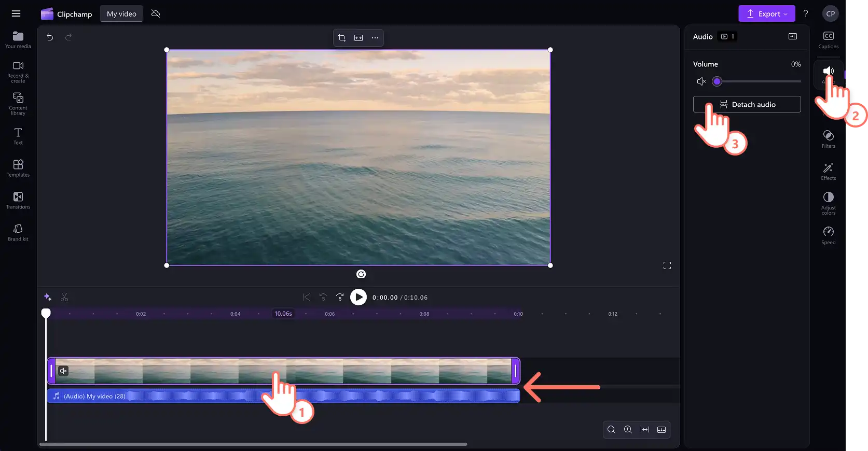The height and width of the screenshot is (451, 868).
Task: Click the AI sparkle icon on the timeline
Action: 48,297
